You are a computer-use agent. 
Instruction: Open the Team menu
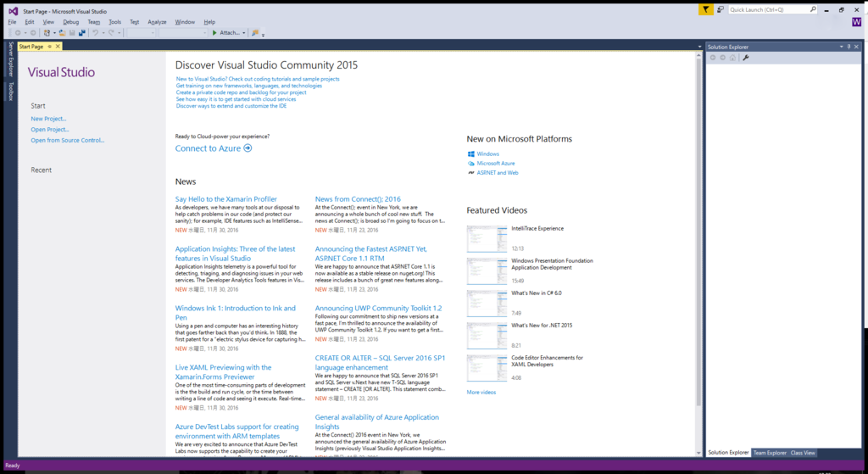point(93,22)
